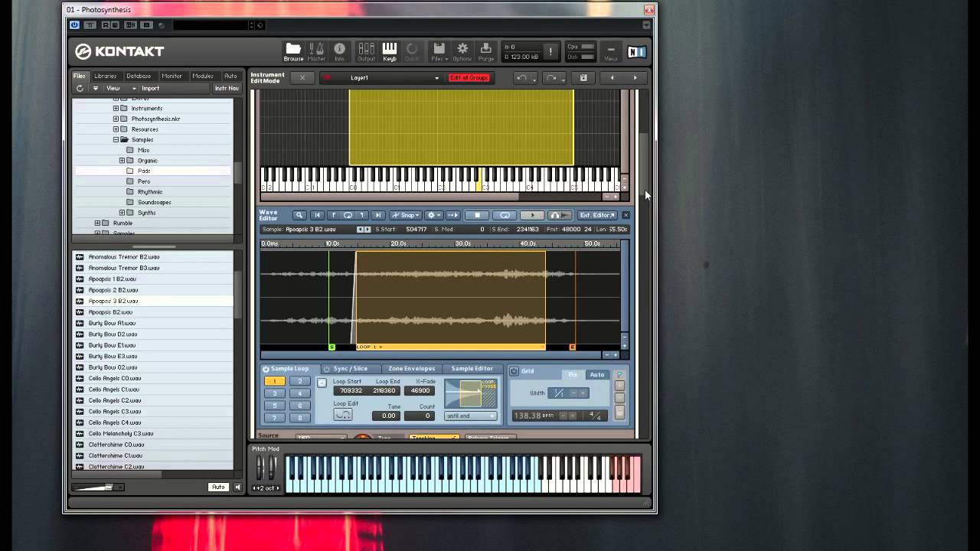Click the magnifier zoom tool in Wave Editor
Image resolution: width=980 pixels, height=551 pixels.
[299, 215]
